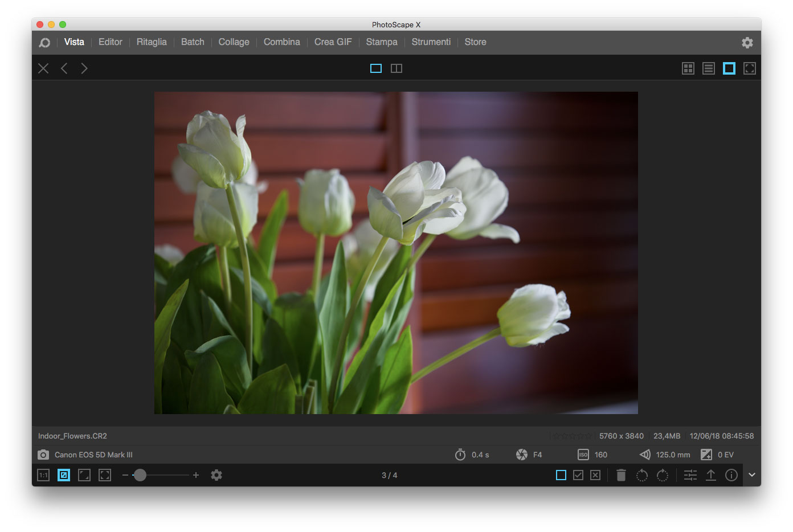Enter full screen view mode

click(x=750, y=68)
